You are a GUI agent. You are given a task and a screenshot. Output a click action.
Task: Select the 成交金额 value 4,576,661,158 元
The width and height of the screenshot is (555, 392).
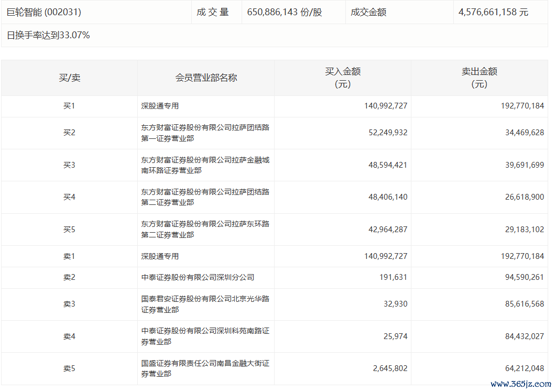click(493, 12)
